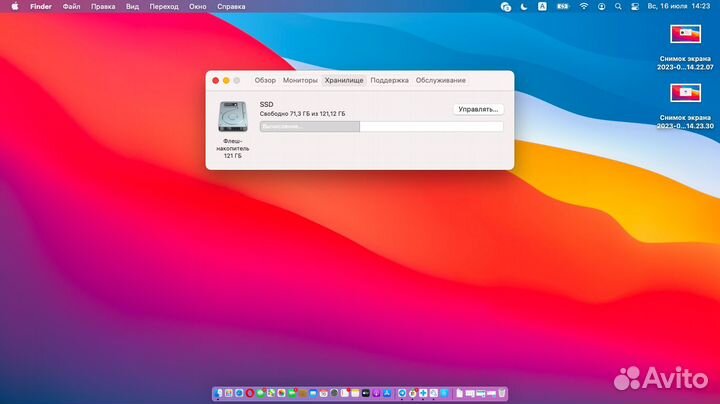Open the Файл menu
The image size is (720, 404).
(x=71, y=6)
